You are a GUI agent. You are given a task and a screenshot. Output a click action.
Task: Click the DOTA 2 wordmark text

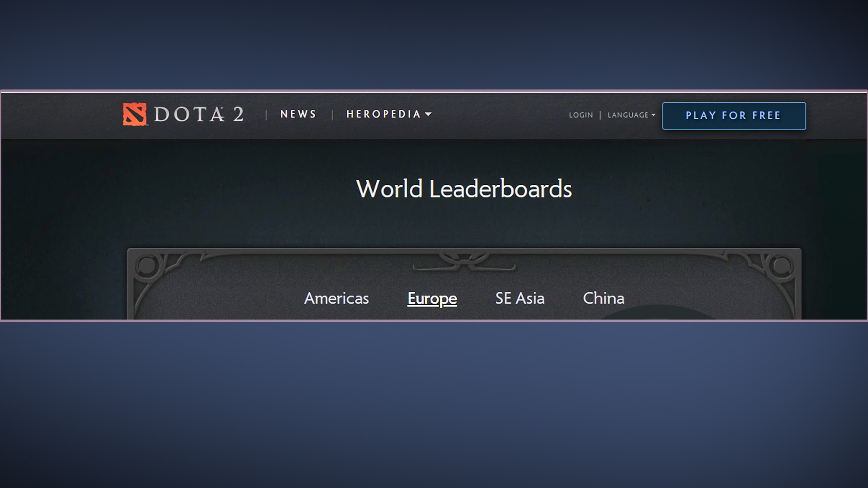click(199, 115)
